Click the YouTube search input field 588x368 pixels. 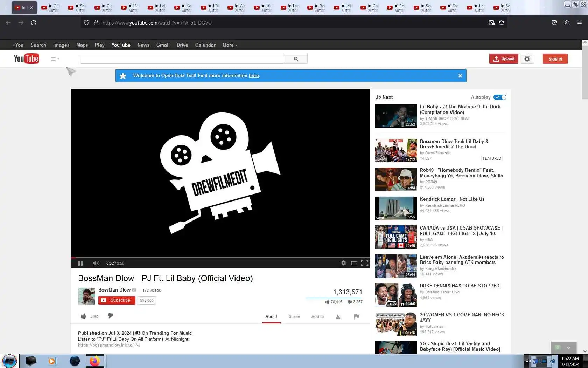pyautogui.click(x=182, y=59)
